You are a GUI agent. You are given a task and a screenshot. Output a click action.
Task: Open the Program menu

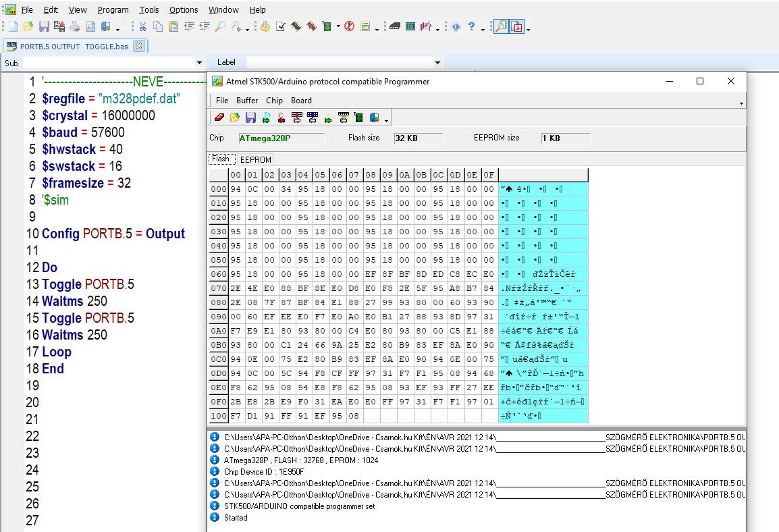click(x=113, y=10)
